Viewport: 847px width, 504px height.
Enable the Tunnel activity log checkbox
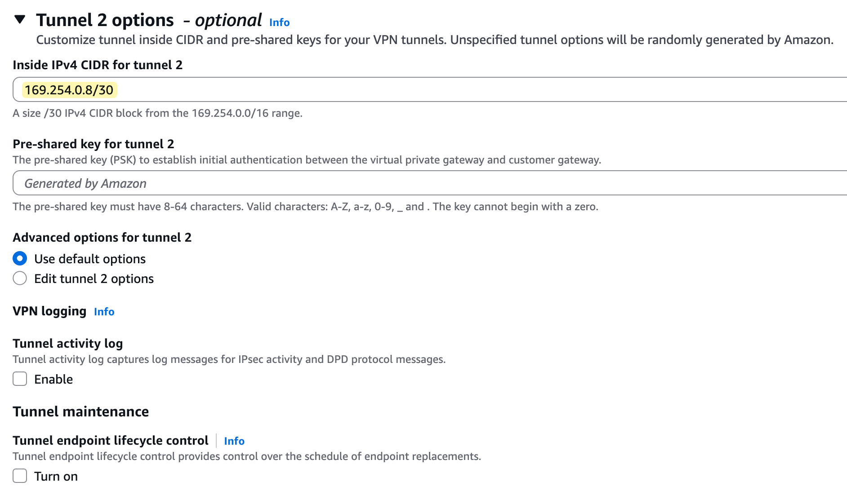(x=20, y=379)
